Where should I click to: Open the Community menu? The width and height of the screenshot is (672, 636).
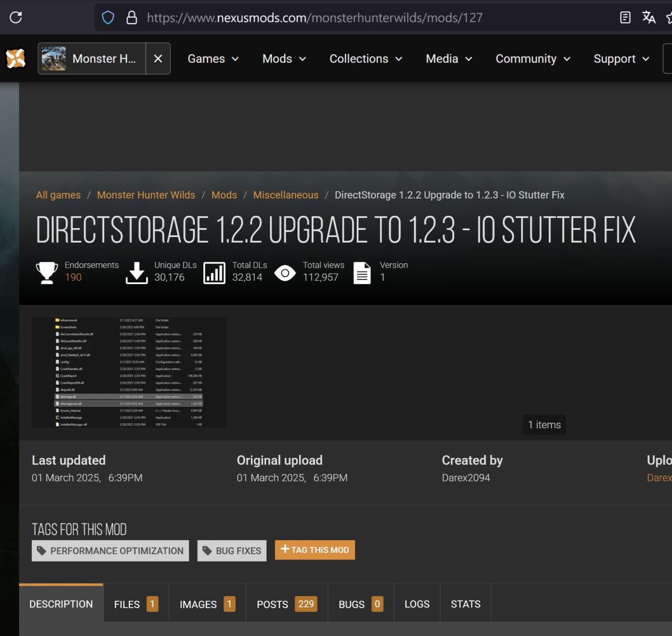click(x=533, y=59)
